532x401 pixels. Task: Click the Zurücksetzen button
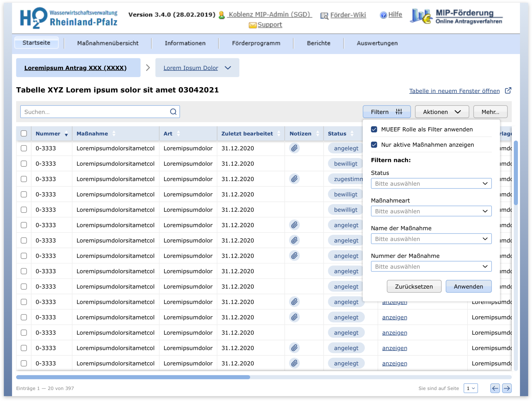tap(414, 286)
